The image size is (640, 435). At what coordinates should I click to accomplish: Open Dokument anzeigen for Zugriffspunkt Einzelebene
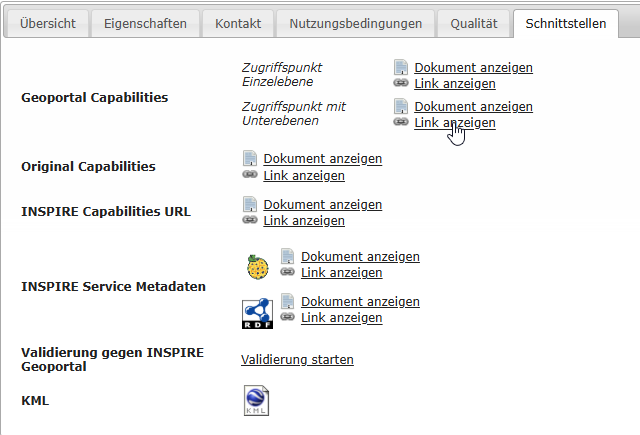point(473,68)
